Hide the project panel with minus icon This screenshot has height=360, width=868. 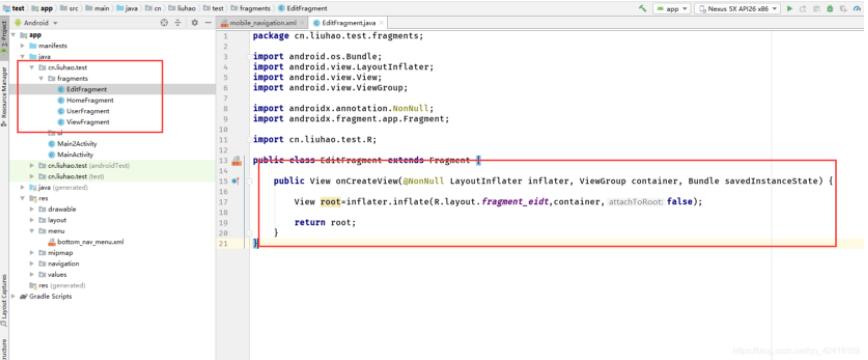pyautogui.click(x=208, y=23)
